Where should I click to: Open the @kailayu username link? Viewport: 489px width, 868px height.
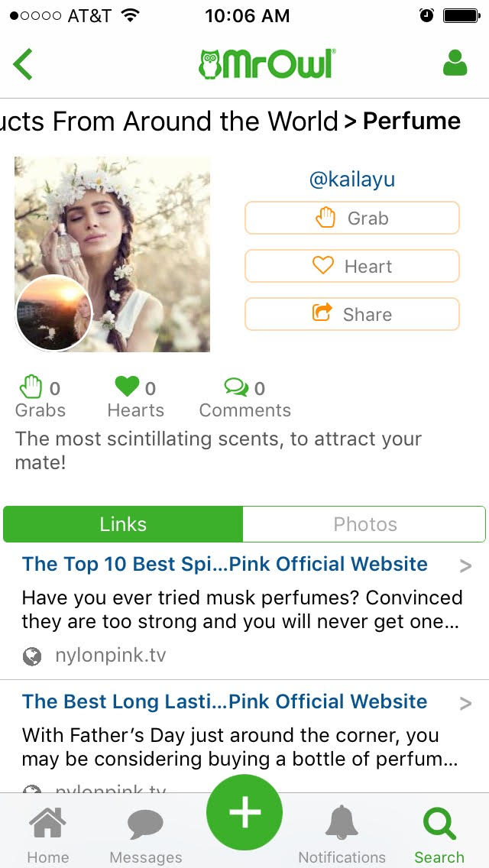point(352,180)
